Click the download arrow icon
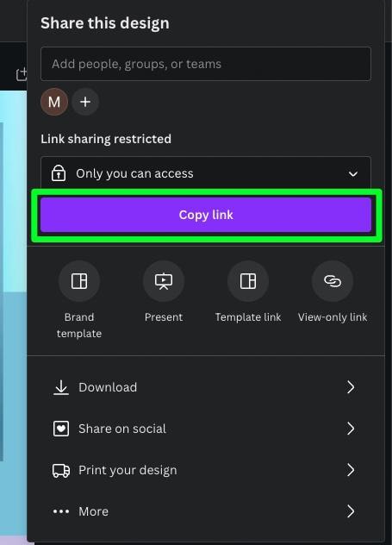The height and width of the screenshot is (545, 392). pyautogui.click(x=61, y=387)
